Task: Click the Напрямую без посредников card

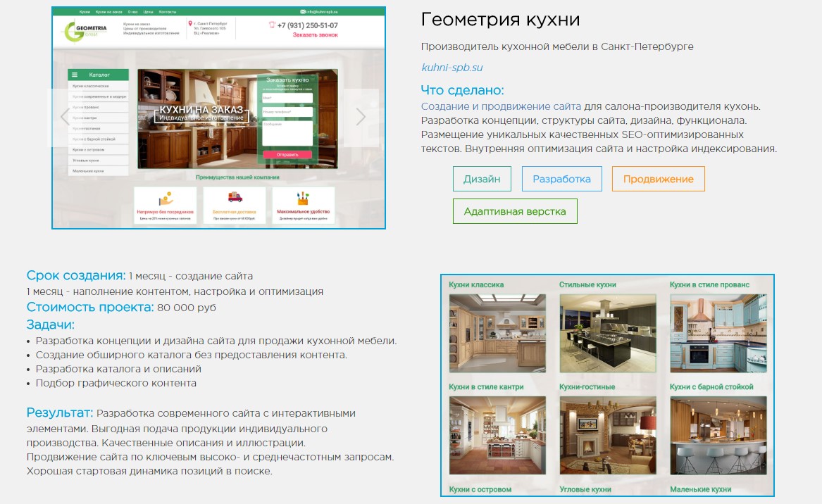Action: tap(165, 206)
